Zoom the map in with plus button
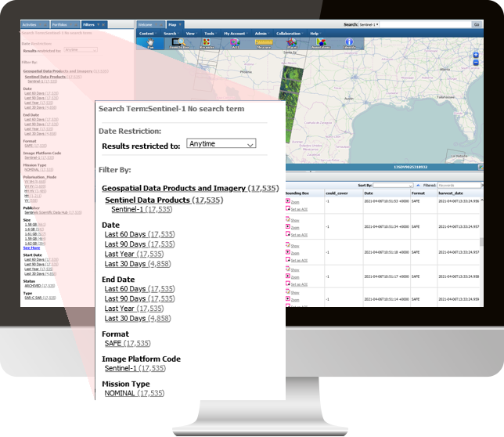504x437 pixels. [x=476, y=55]
